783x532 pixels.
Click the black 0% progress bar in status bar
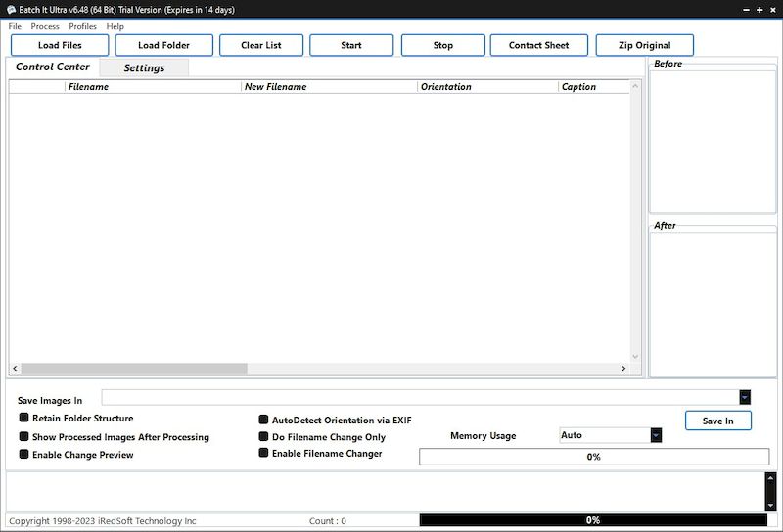click(593, 520)
